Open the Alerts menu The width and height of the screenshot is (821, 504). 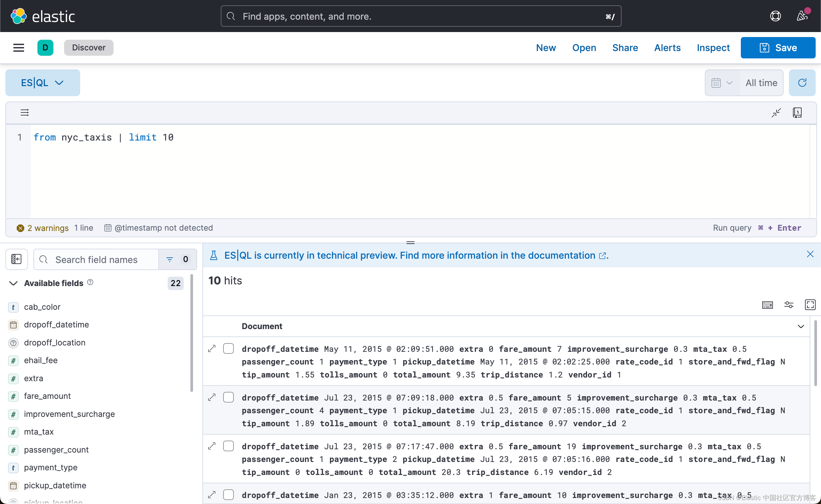coord(667,47)
